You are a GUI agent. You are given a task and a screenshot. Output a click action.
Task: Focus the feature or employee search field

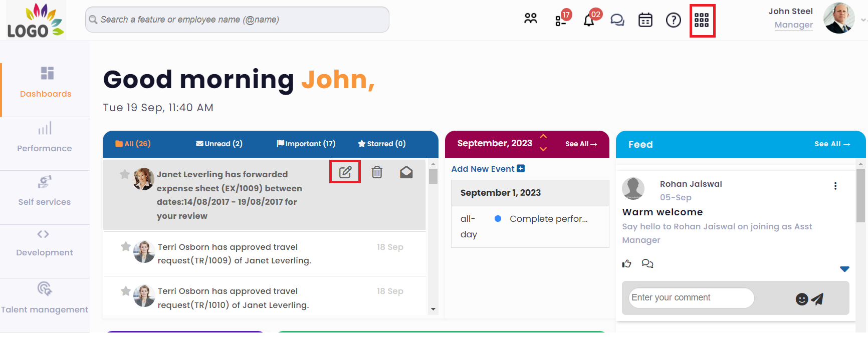[x=237, y=20]
